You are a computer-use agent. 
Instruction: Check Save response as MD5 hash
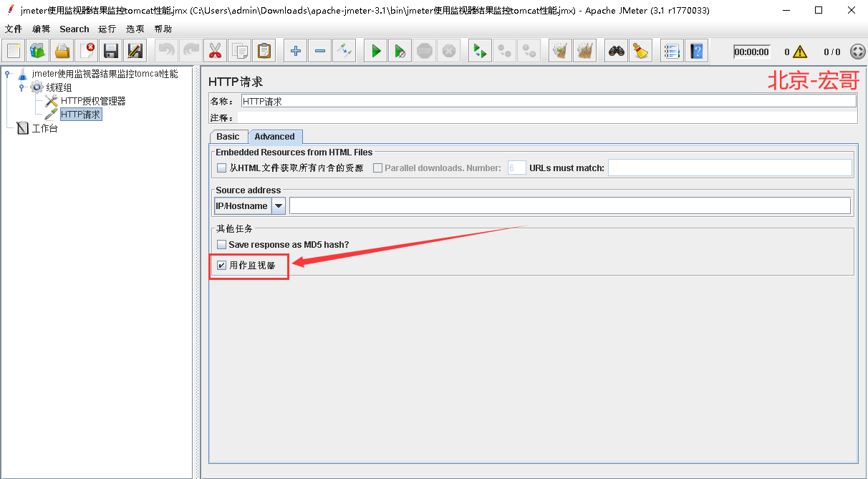pyautogui.click(x=222, y=245)
